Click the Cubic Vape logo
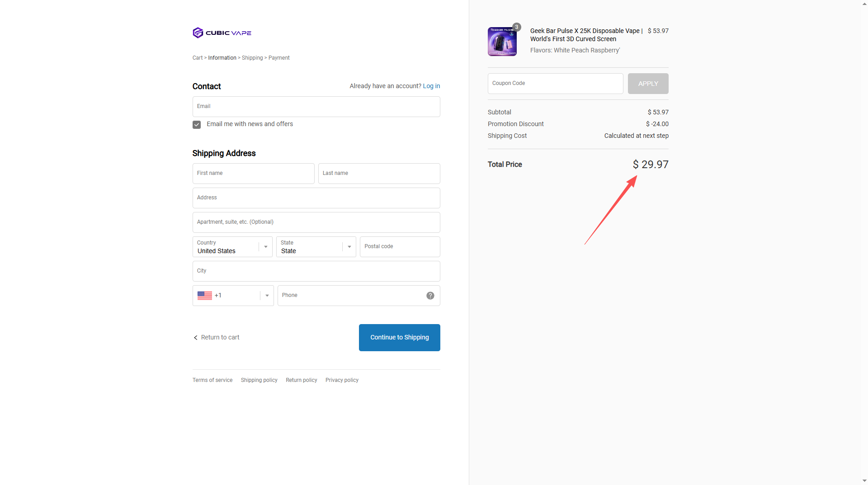Image resolution: width=868 pixels, height=485 pixels. coord(222,33)
